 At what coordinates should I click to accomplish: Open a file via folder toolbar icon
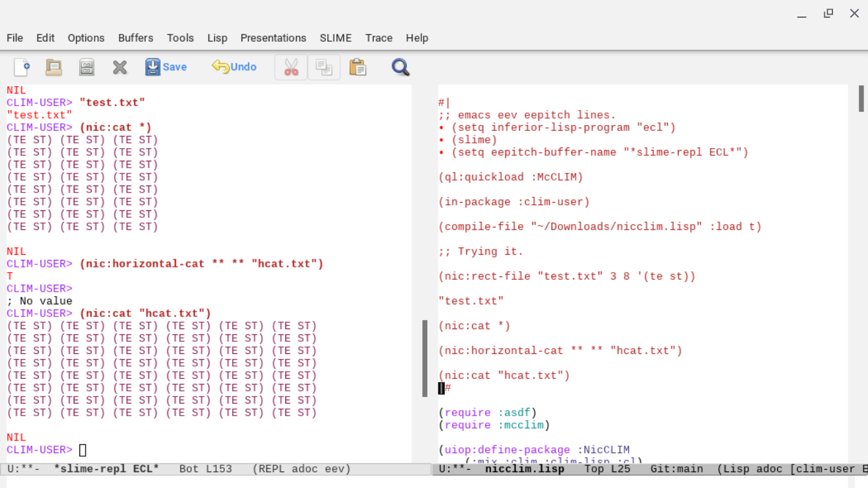coord(53,67)
